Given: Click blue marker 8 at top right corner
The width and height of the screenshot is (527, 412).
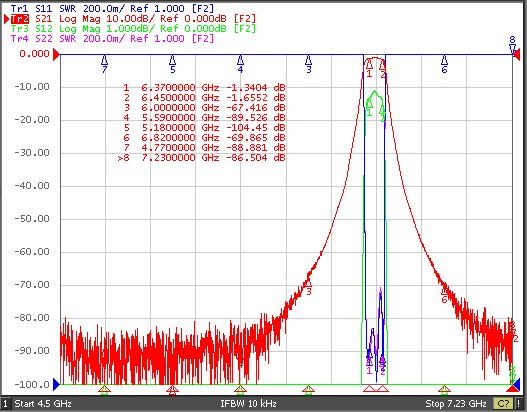Looking at the screenshot, I should 512,45.
